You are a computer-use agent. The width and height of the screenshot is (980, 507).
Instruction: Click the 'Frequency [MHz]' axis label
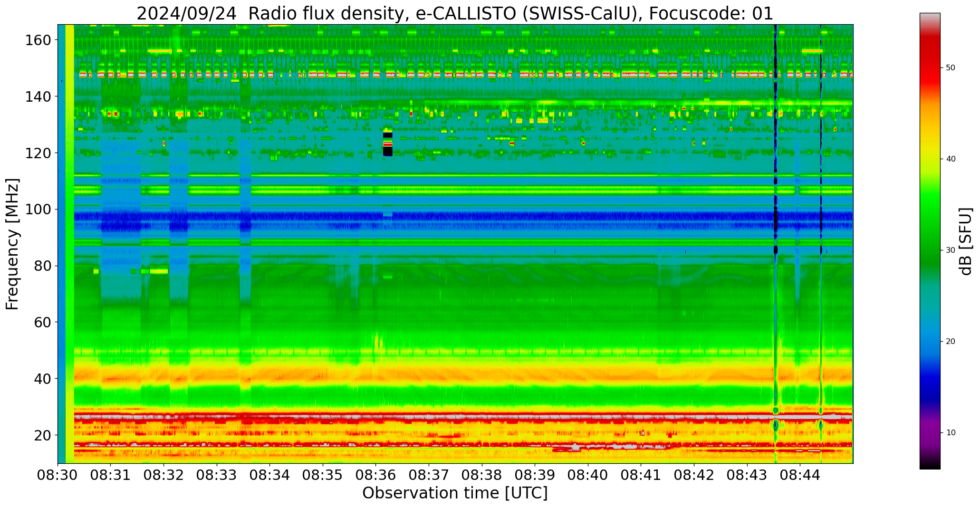[x=12, y=244]
